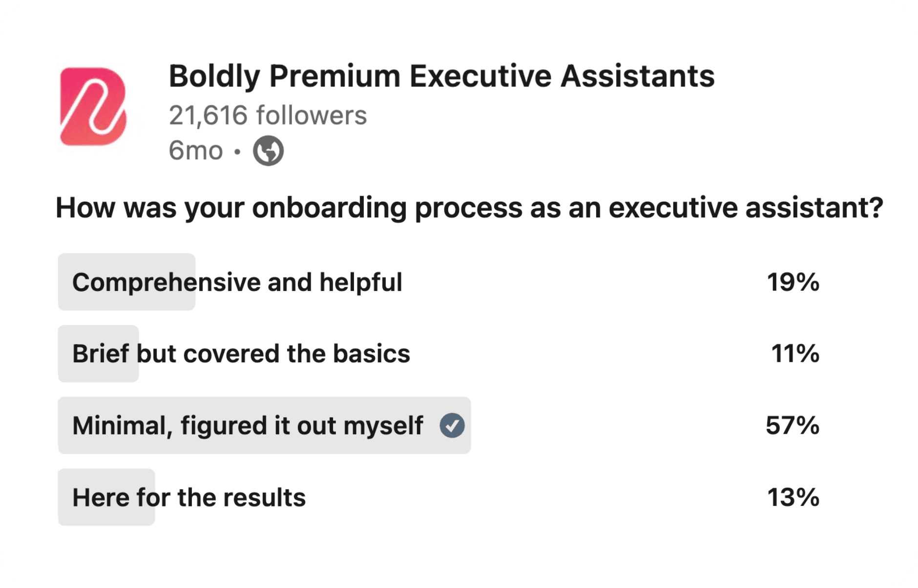Screen dimensions: 918x588
Task: Click the onboarding process poll question
Action: 469,208
